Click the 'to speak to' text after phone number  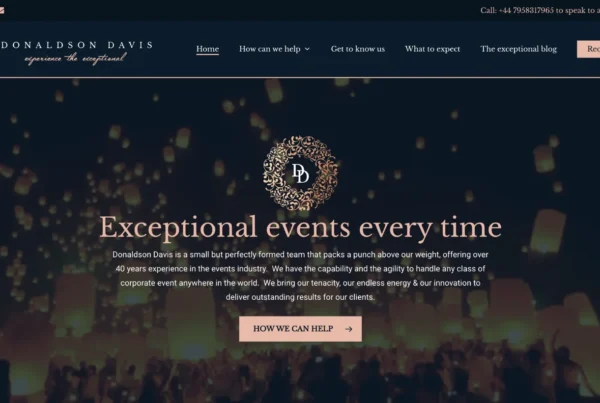pyautogui.click(x=575, y=10)
